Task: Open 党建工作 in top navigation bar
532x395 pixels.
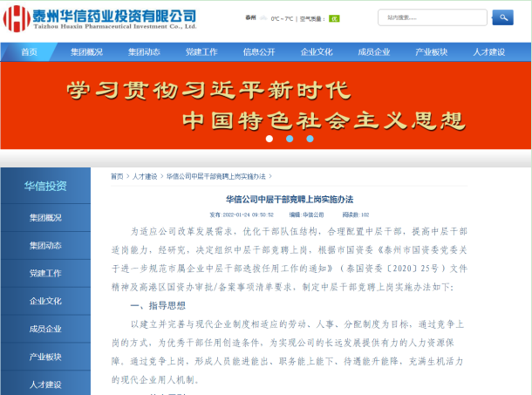Action: tap(201, 51)
